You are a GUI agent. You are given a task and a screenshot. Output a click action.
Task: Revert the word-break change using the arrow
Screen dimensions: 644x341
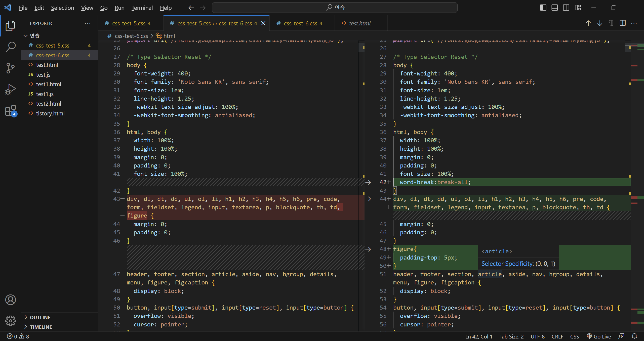click(368, 182)
